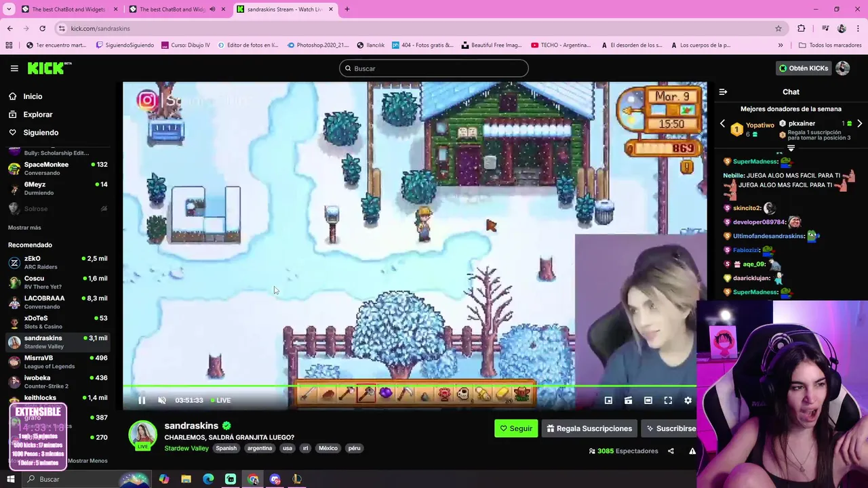Open browser extensions puzzle icon
The height and width of the screenshot is (488, 868).
802,28
